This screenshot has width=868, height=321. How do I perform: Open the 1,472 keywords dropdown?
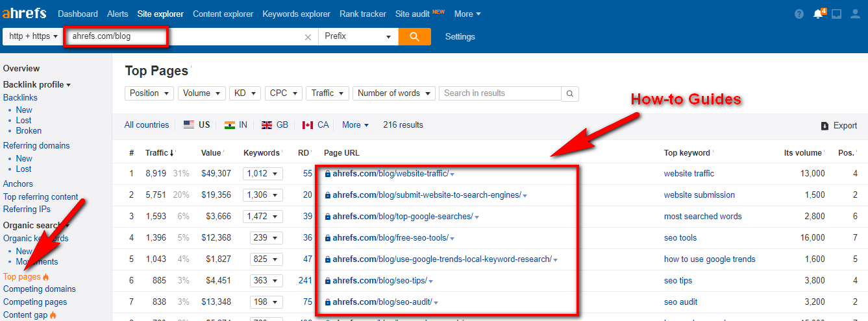pos(263,217)
